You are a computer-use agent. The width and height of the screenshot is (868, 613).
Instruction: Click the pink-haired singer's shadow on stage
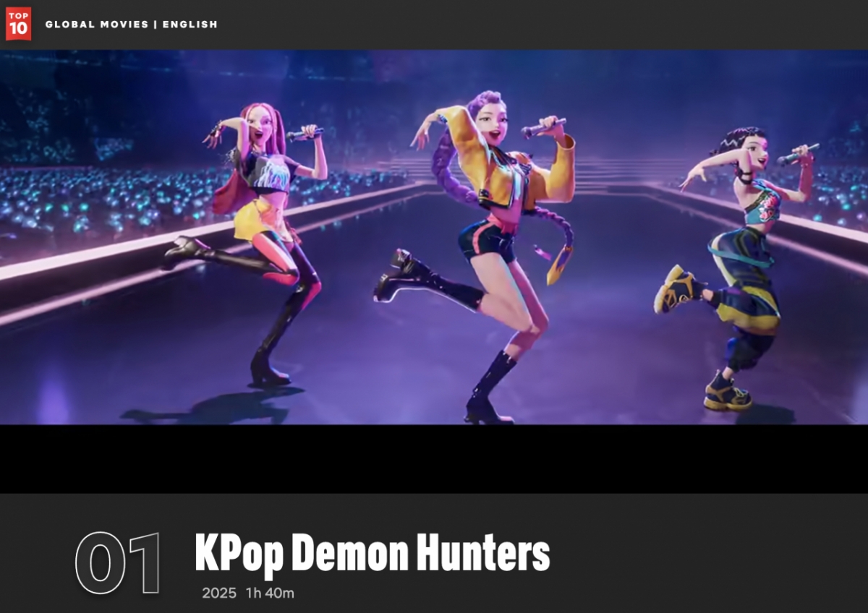tap(203, 408)
